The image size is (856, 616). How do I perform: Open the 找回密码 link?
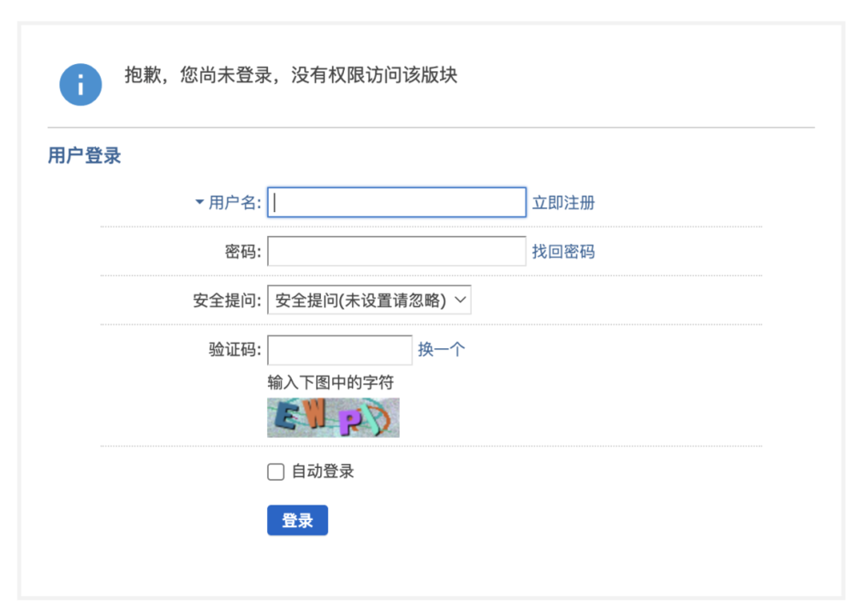point(563,252)
